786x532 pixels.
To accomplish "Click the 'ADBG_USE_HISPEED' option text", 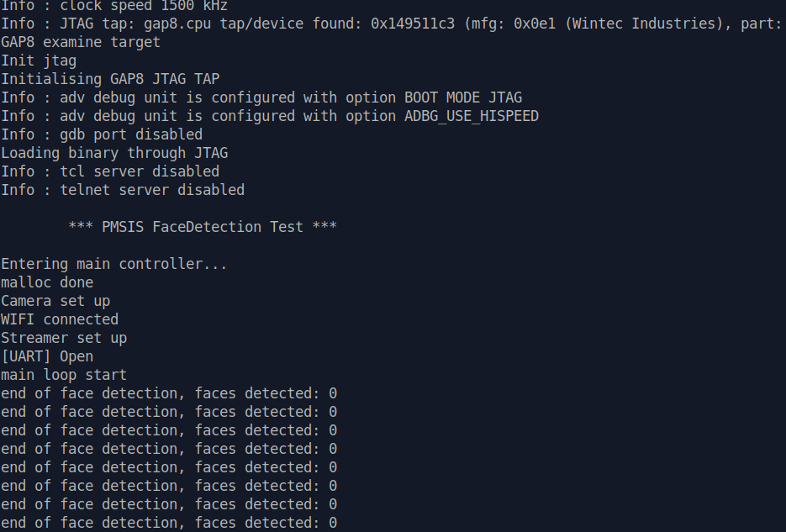I will (x=472, y=116).
